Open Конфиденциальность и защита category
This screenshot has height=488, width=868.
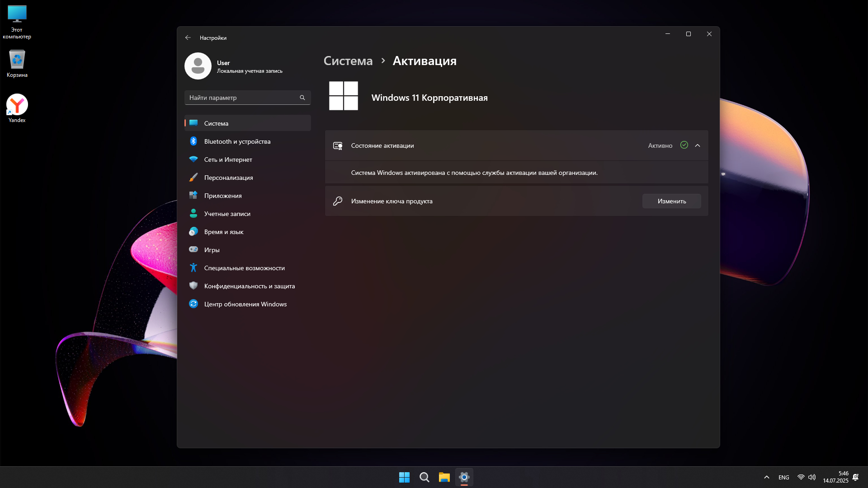click(x=249, y=286)
